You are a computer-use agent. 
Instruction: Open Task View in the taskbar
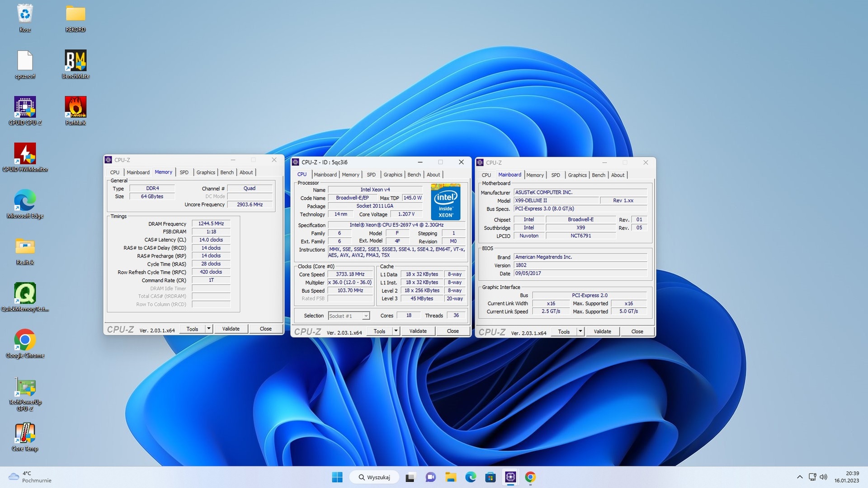(x=410, y=477)
